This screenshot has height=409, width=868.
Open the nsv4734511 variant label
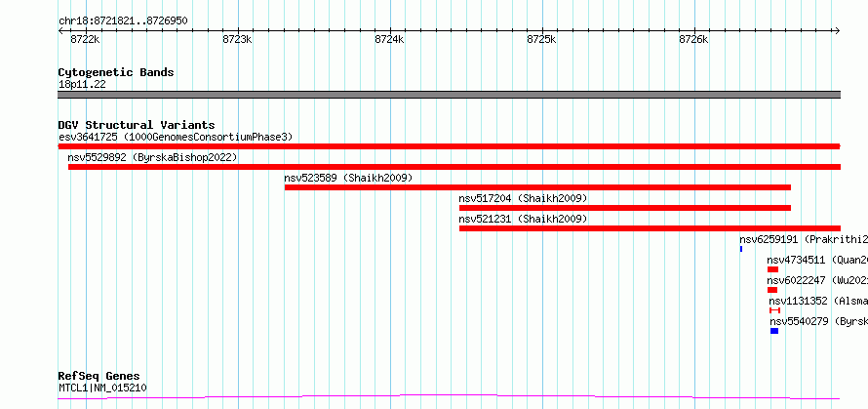click(x=817, y=260)
